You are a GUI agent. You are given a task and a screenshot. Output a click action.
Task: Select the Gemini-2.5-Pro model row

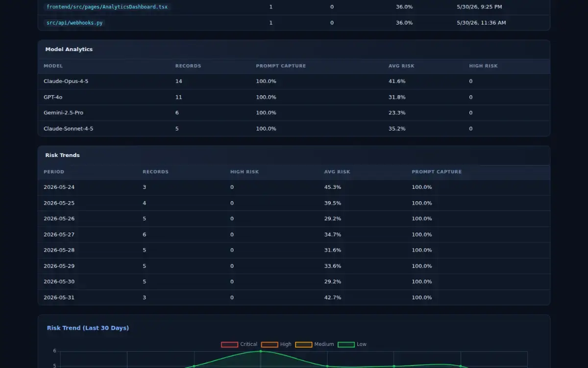[x=294, y=113]
